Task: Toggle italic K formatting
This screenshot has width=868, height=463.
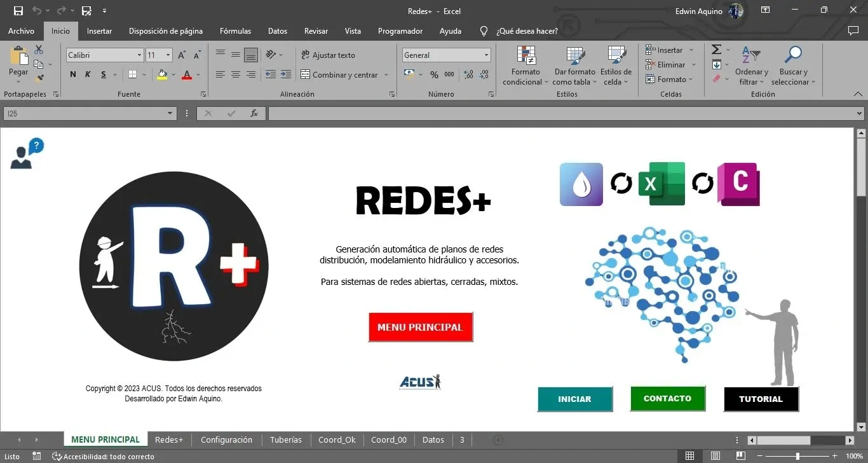Action: 88,74
